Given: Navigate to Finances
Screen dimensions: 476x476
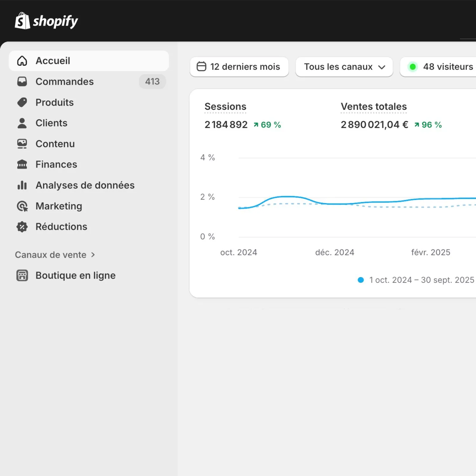Looking at the screenshot, I should coord(89,164).
